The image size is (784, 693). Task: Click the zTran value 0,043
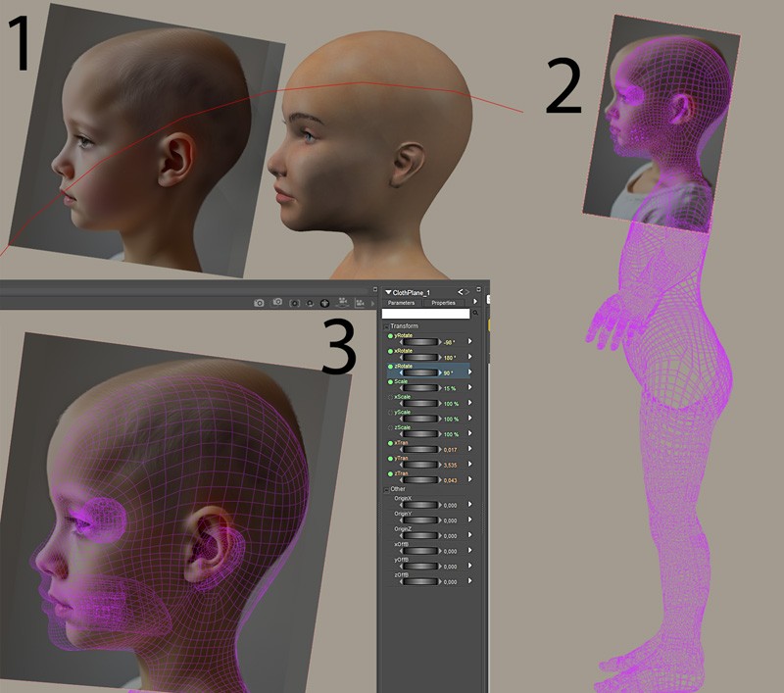450,480
